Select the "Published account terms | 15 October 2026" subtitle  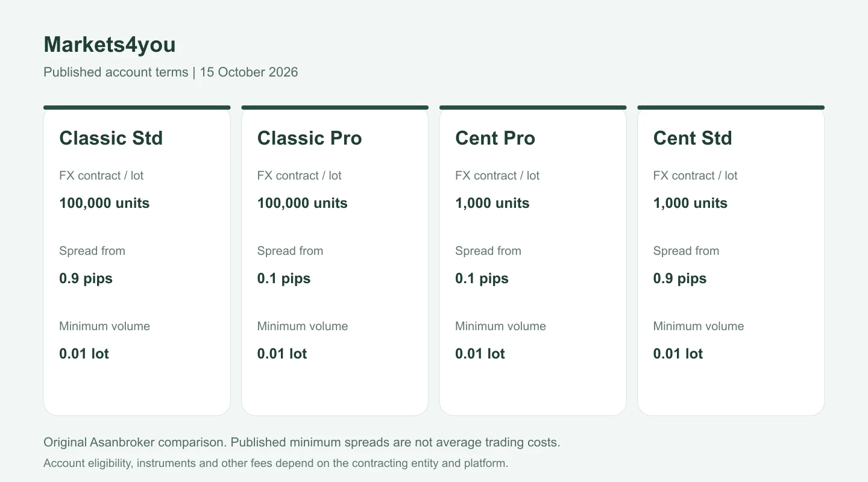point(171,72)
